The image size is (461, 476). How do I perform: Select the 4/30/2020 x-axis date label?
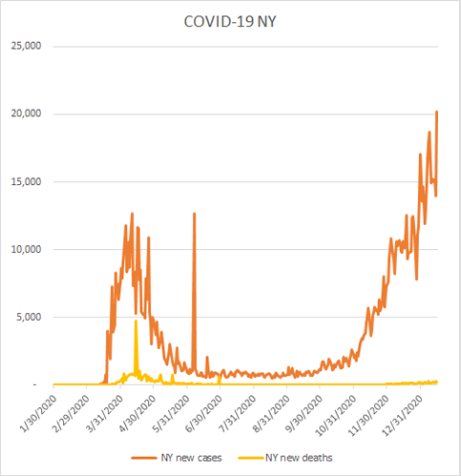[138, 413]
